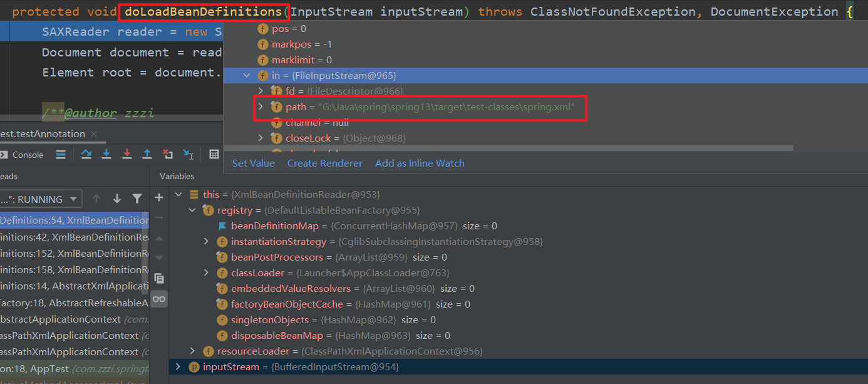Expand the instantiationStrategy field
The width and height of the screenshot is (868, 384).
pyautogui.click(x=207, y=242)
